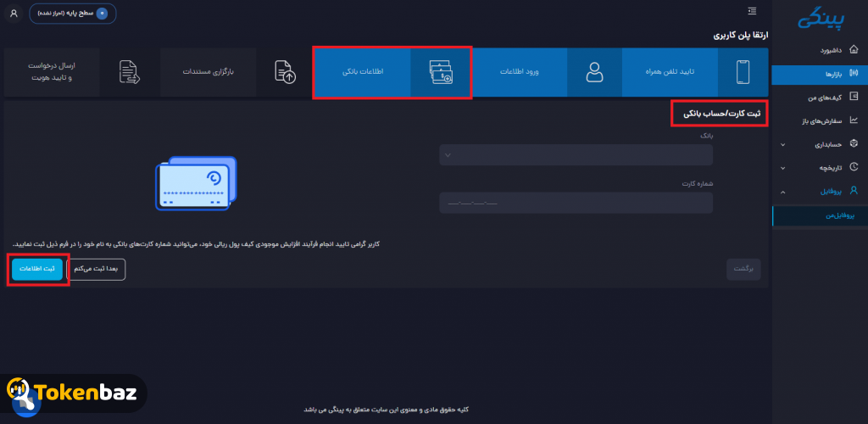This screenshot has width=868, height=424.
Task: Focus the شماره کارت card number field
Action: pos(576,203)
